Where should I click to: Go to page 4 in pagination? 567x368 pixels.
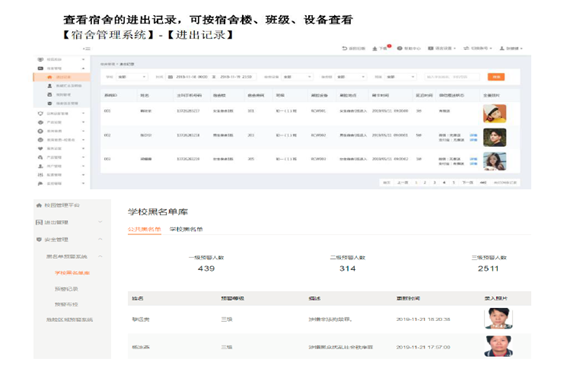[x=444, y=183]
